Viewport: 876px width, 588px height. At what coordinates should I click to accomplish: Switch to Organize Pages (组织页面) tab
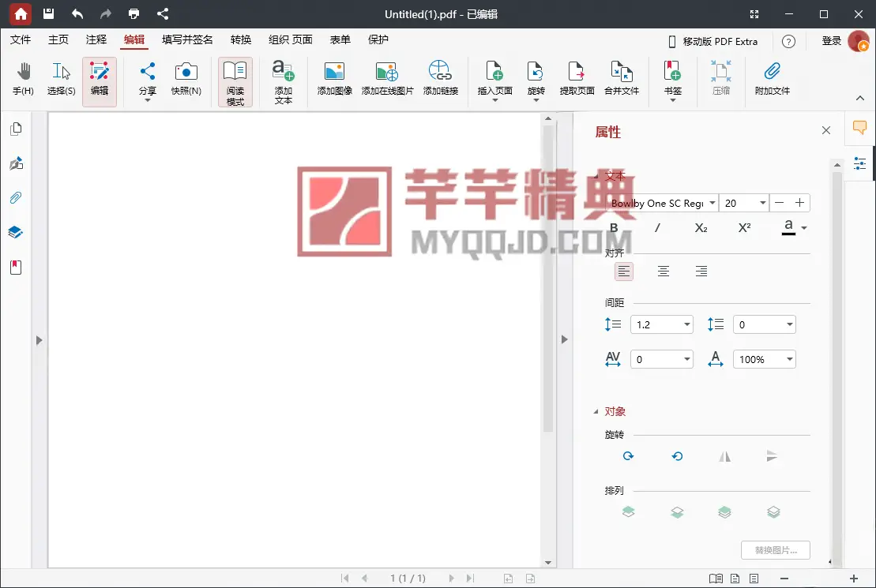click(291, 39)
